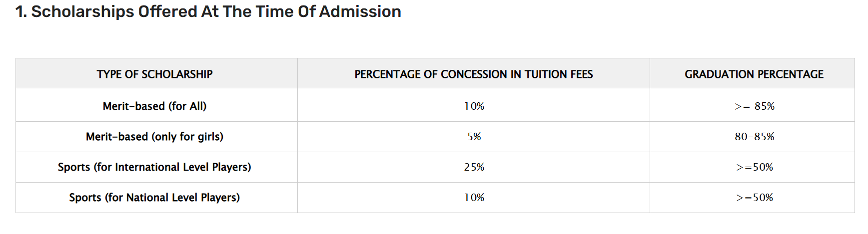
Task: Click the numeral '1.' starting the heading
Action: pyautogui.click(x=20, y=11)
